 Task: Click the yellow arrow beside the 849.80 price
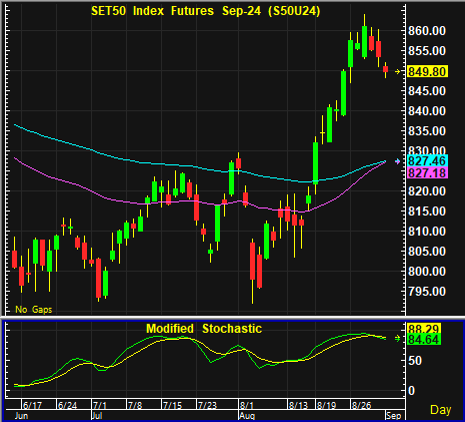click(x=397, y=71)
